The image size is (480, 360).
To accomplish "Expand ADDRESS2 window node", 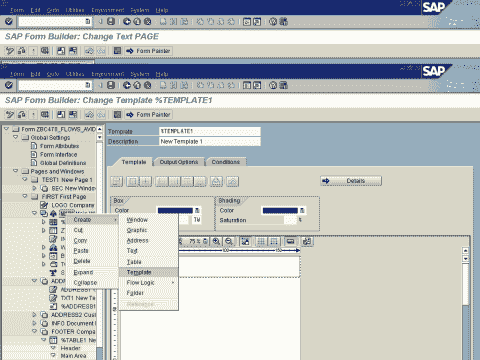I will [x=34, y=314].
